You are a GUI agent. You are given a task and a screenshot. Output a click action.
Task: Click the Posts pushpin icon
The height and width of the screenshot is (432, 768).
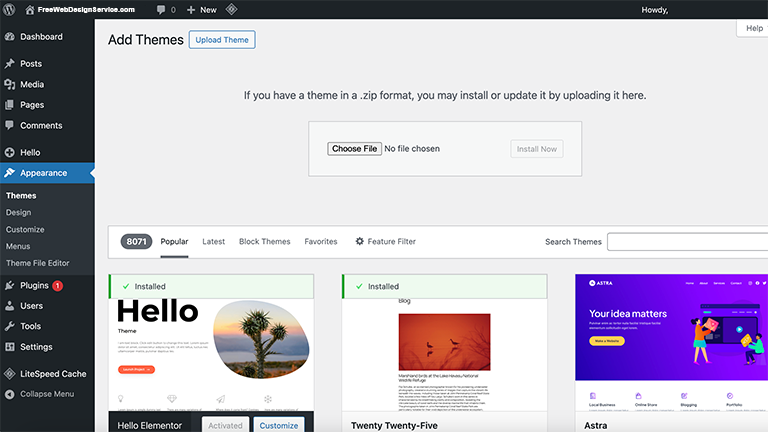click(x=10, y=64)
